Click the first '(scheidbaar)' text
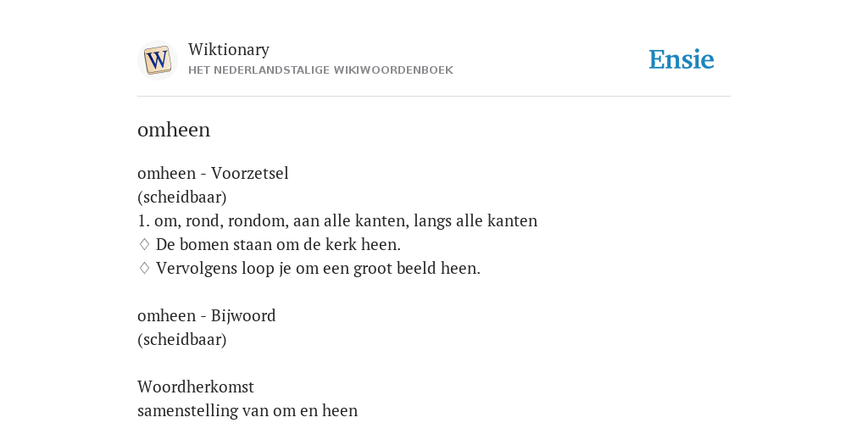Viewport: 868px width, 434px height. tap(182, 197)
